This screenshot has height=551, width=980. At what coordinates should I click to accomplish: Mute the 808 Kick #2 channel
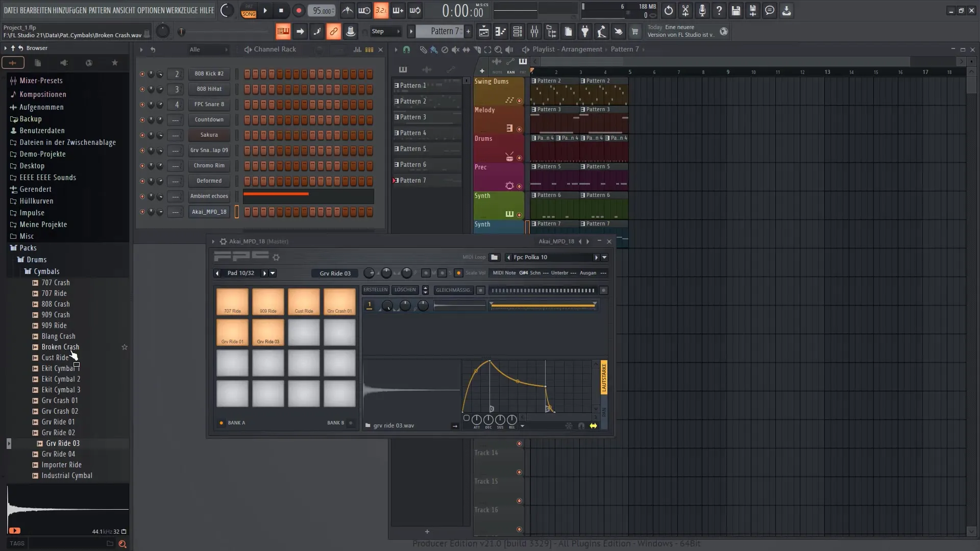click(142, 74)
